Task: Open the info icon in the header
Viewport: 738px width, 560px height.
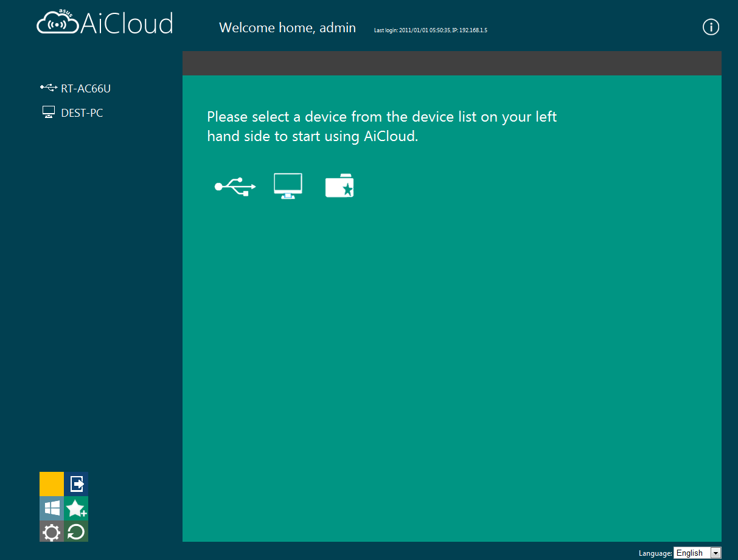Action: point(711,27)
